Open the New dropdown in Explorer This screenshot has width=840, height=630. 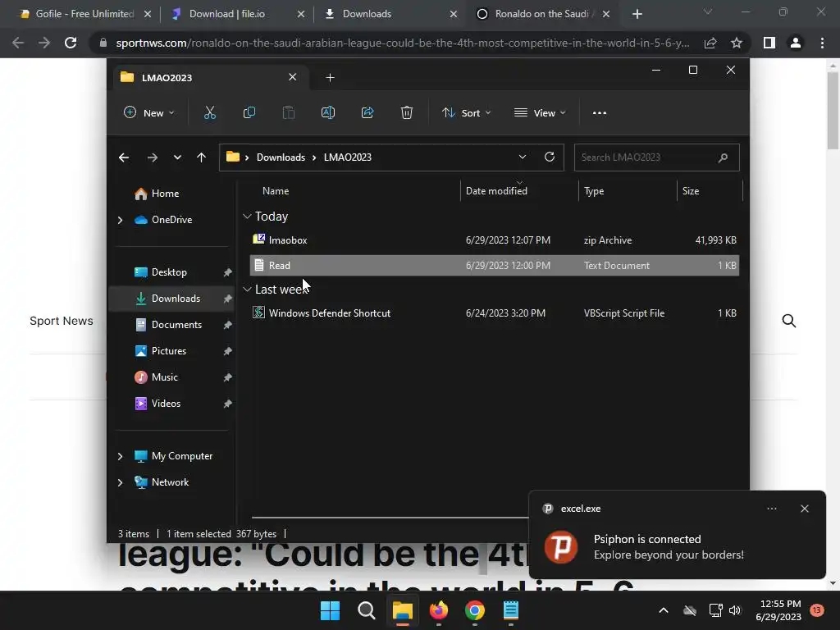pyautogui.click(x=149, y=113)
